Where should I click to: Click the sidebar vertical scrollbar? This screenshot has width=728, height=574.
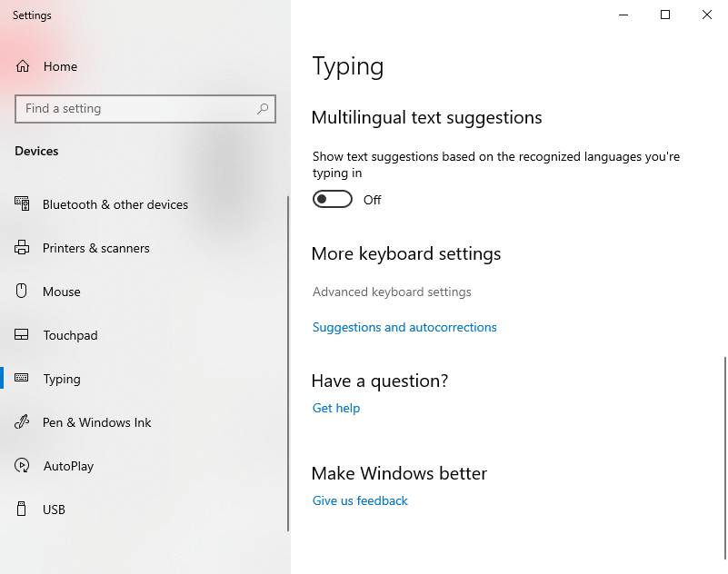coord(288,363)
